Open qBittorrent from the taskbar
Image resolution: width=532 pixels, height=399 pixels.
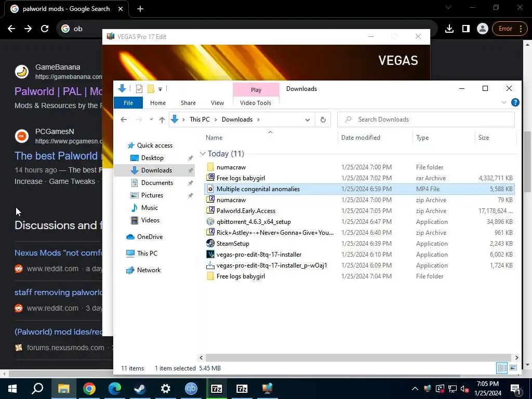coord(191,389)
